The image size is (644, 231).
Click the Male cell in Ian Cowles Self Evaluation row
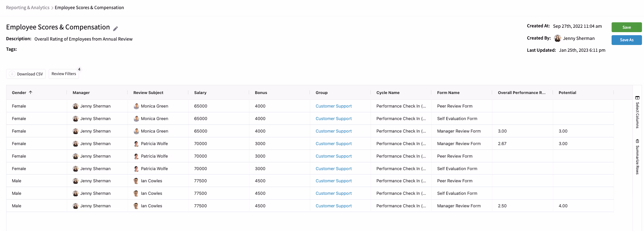[x=17, y=193]
